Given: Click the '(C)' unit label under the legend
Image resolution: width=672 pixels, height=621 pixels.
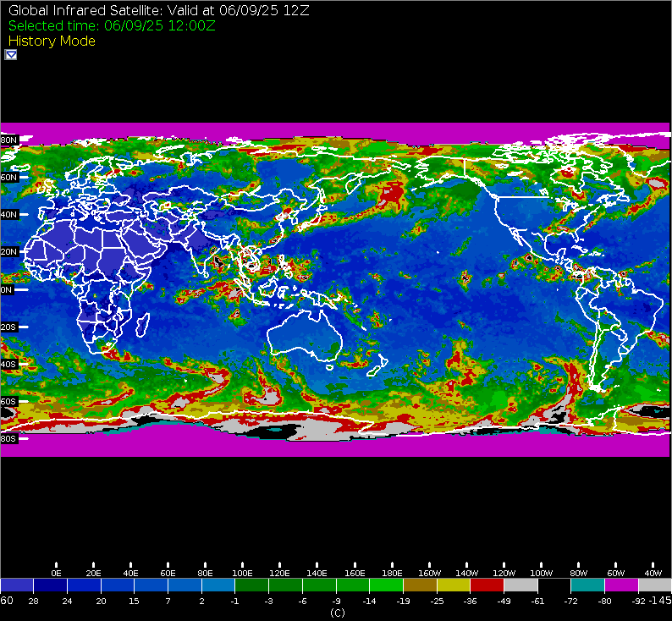Looking at the screenshot, I should point(338,613).
